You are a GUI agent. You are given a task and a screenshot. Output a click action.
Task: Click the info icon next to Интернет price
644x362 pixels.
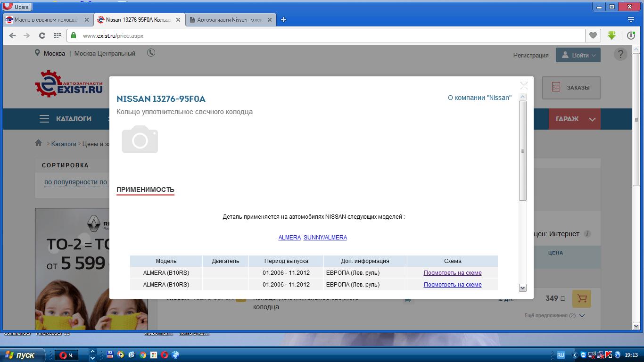(x=587, y=234)
